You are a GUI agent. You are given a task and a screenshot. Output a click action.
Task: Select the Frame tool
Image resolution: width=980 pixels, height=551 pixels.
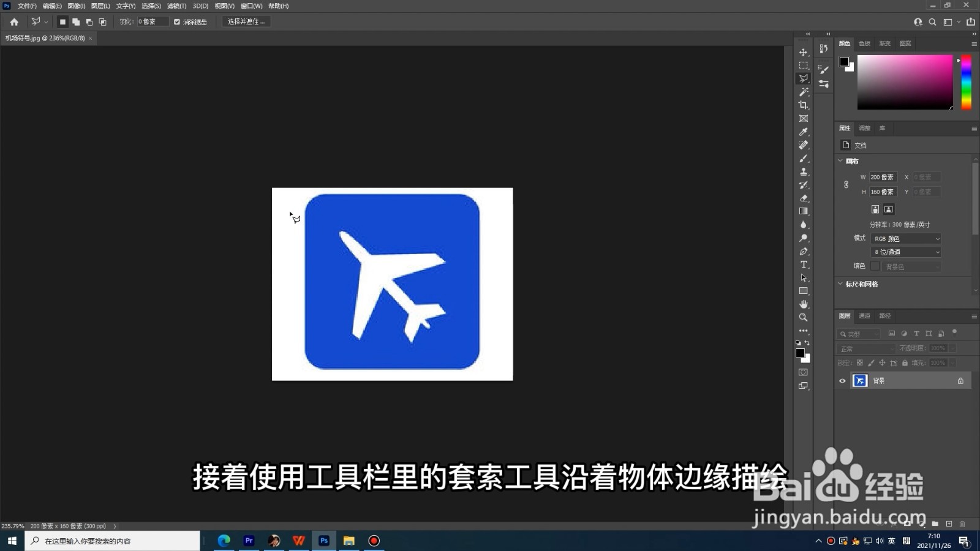pyautogui.click(x=803, y=119)
